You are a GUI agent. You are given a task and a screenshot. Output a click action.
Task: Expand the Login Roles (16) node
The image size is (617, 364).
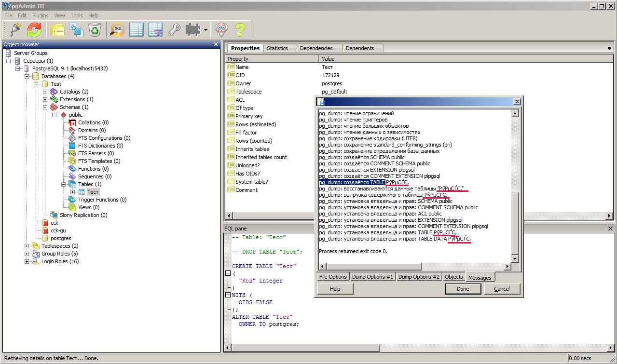27,261
